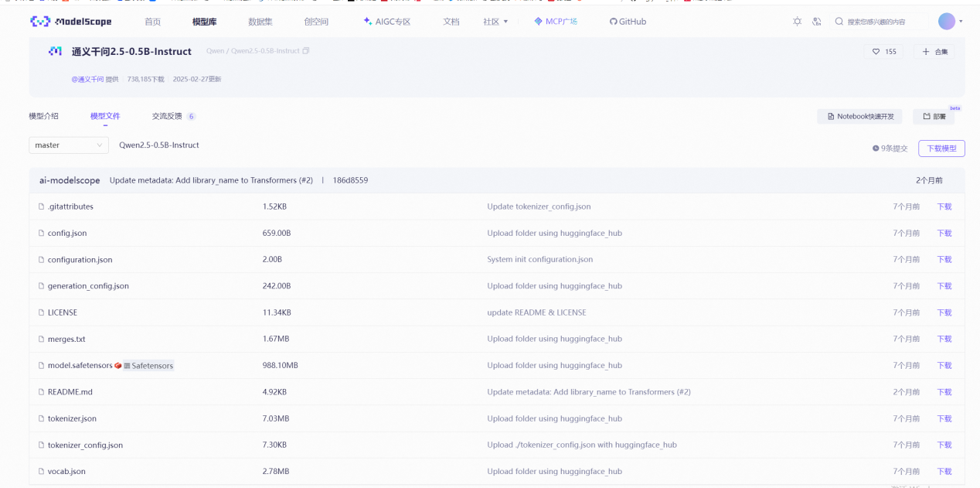
Task: Download the merges.txt file
Action: 944,339
